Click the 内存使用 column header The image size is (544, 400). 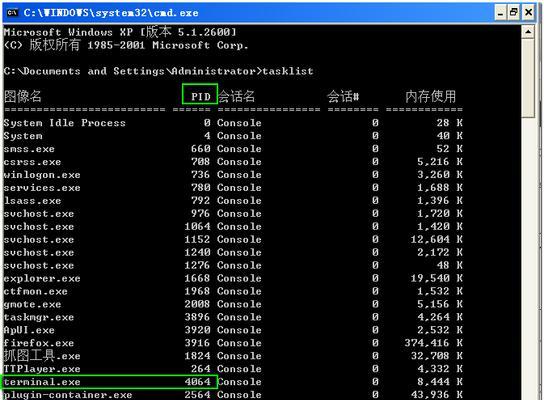(x=431, y=97)
